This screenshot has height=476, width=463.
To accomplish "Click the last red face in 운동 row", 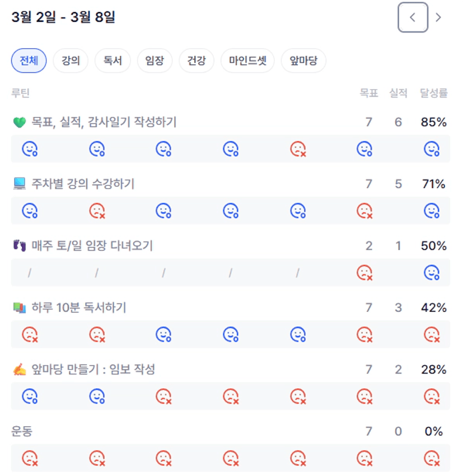I will [x=431, y=459].
